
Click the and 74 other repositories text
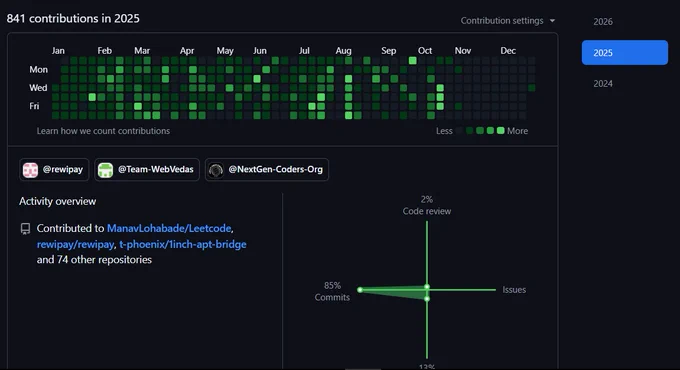pyautogui.click(x=94, y=260)
